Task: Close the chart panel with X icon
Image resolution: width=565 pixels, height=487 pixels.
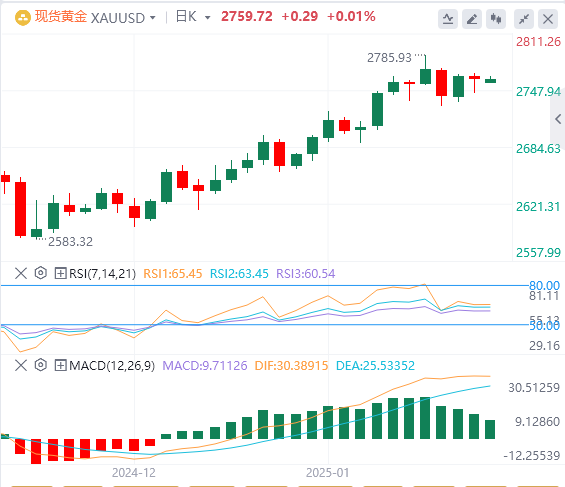Action: (548, 19)
